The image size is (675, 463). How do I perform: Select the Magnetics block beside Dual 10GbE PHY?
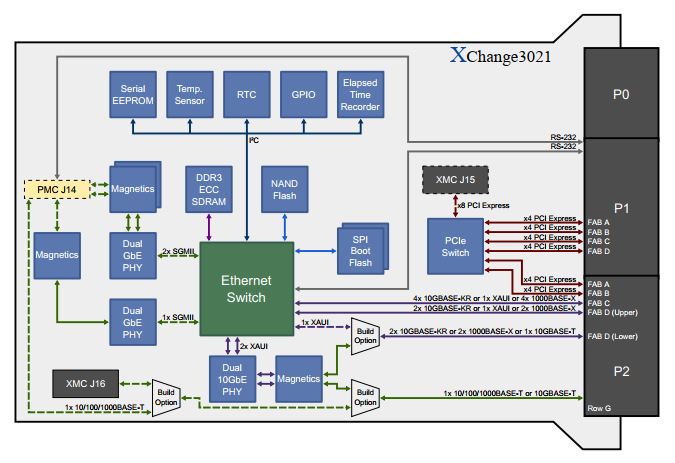(x=299, y=379)
